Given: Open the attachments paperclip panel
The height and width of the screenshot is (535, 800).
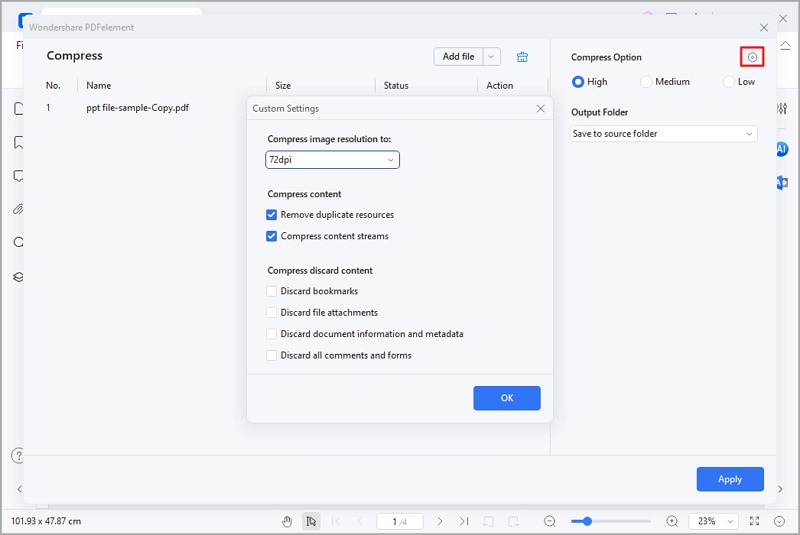Looking at the screenshot, I should point(18,209).
